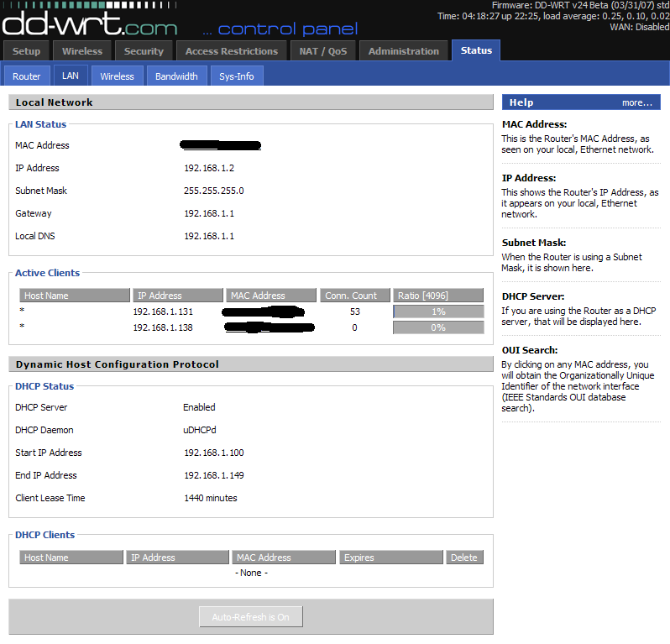Viewport: 670px width, 644px height.
Task: Click the OUI Search help heading
Action: click(x=530, y=350)
